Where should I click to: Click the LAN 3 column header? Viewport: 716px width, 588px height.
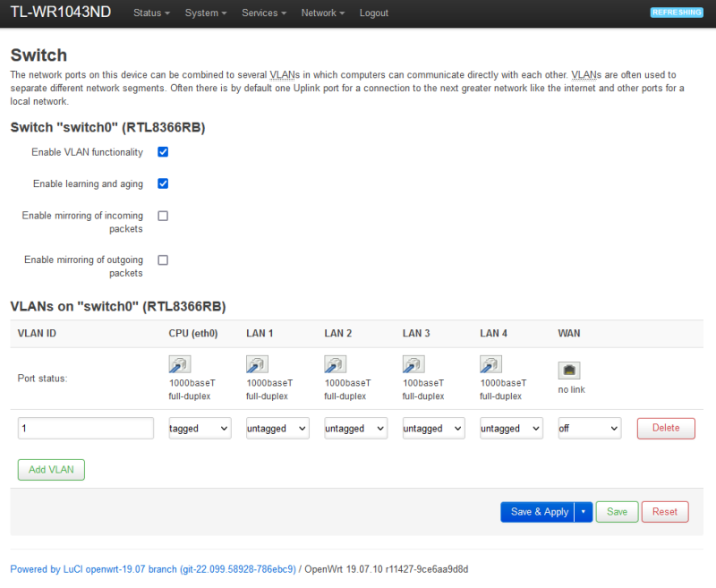(x=416, y=333)
